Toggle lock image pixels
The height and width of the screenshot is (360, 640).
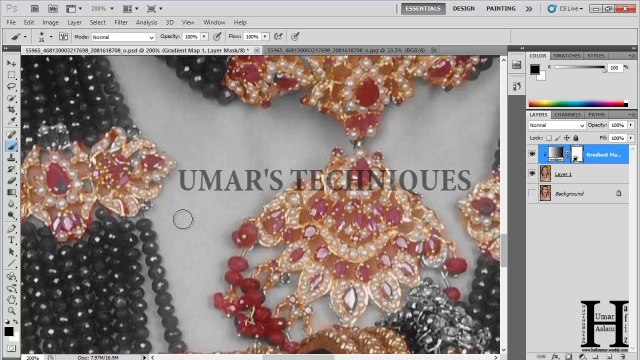[x=558, y=138]
